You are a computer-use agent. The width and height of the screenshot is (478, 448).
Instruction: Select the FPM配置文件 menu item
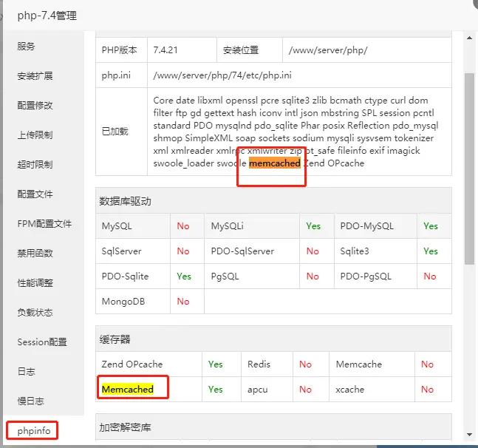click(x=44, y=223)
